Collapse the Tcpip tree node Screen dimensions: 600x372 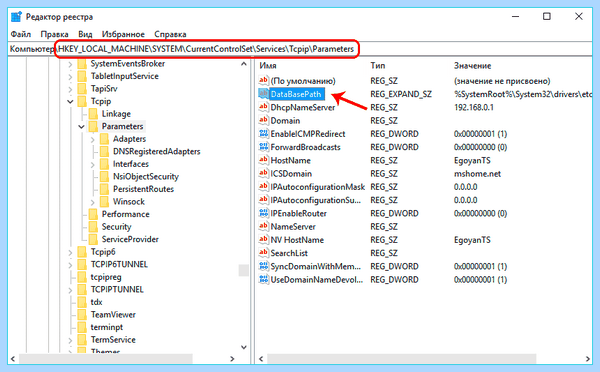[x=70, y=101]
